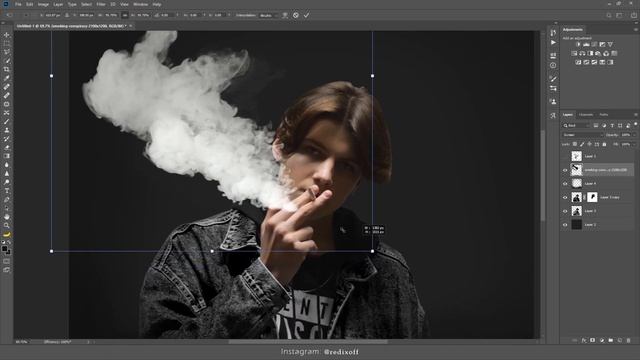Add a Levels adjustment

(x=586, y=44)
